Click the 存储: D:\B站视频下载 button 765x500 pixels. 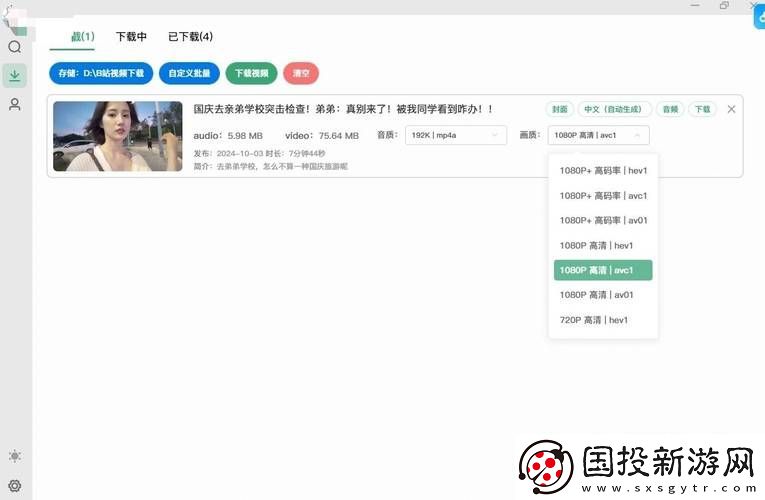101,73
